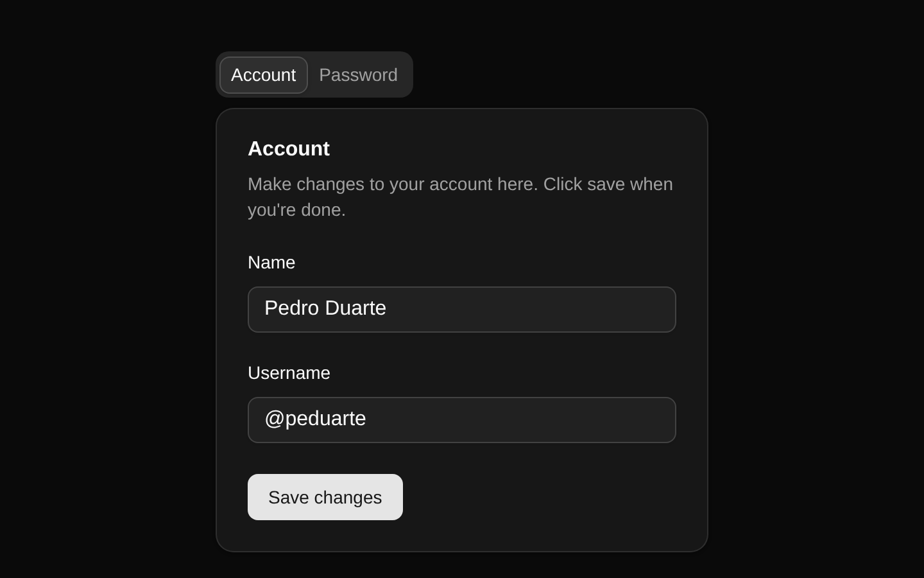Screen dimensions: 924x578
Task: Place cursor in the @peduarte text
Action: [315, 419]
